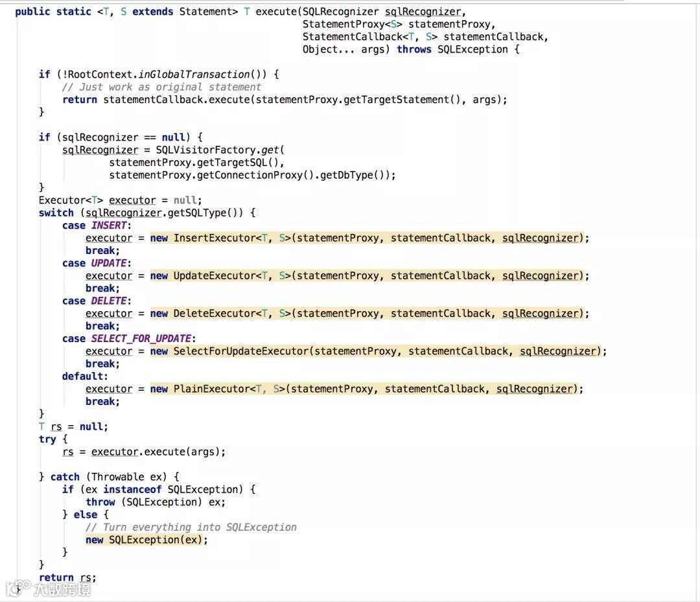
Task: Click the 'try' keyword
Action: pyautogui.click(x=47, y=439)
